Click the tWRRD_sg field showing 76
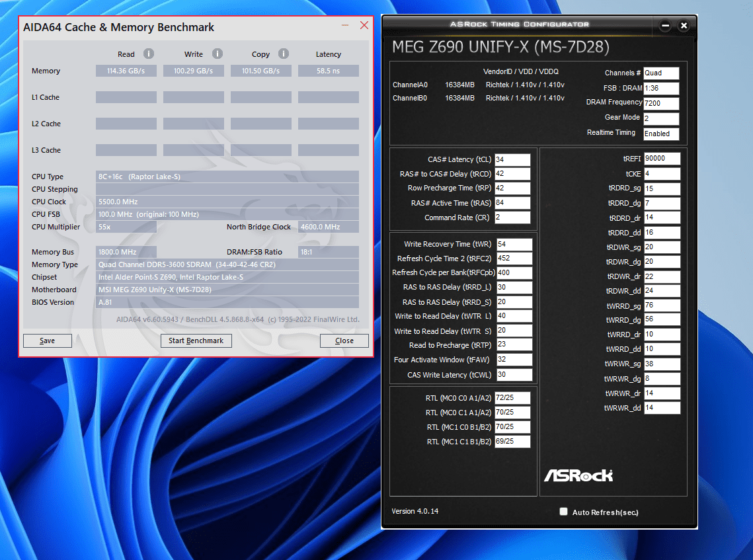The image size is (753, 560). pos(662,305)
